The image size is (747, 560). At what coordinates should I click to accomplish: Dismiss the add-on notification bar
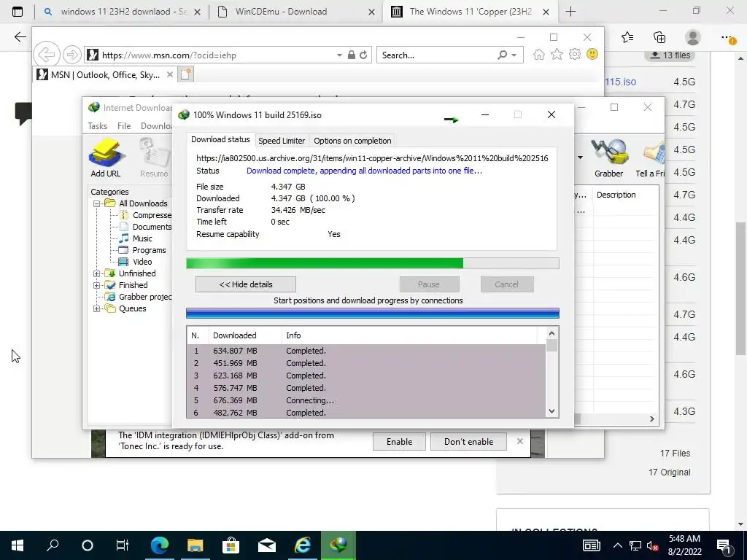point(519,441)
